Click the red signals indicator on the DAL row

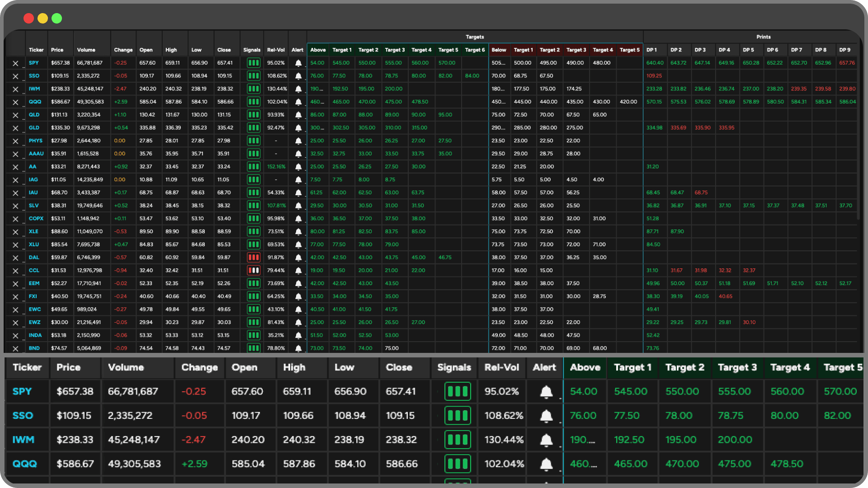click(x=253, y=257)
